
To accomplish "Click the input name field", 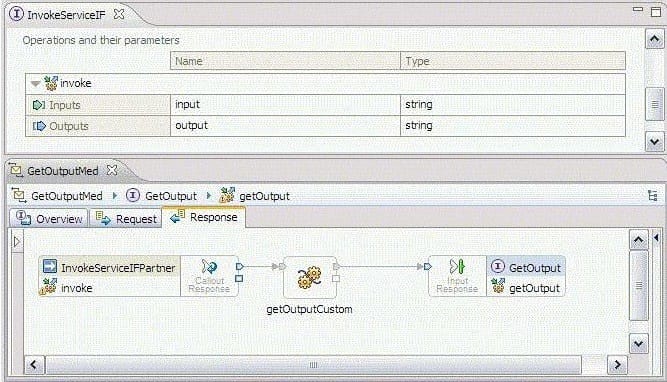I will [x=285, y=105].
